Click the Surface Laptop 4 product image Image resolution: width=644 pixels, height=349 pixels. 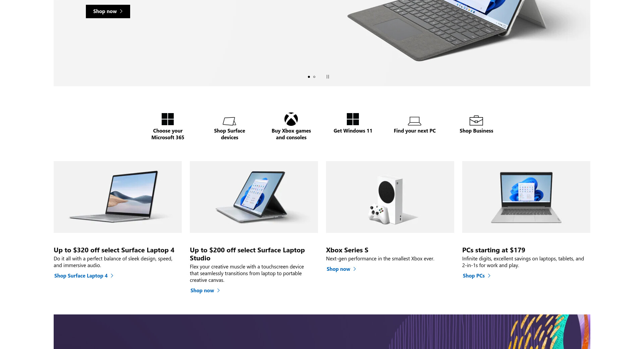tap(118, 197)
